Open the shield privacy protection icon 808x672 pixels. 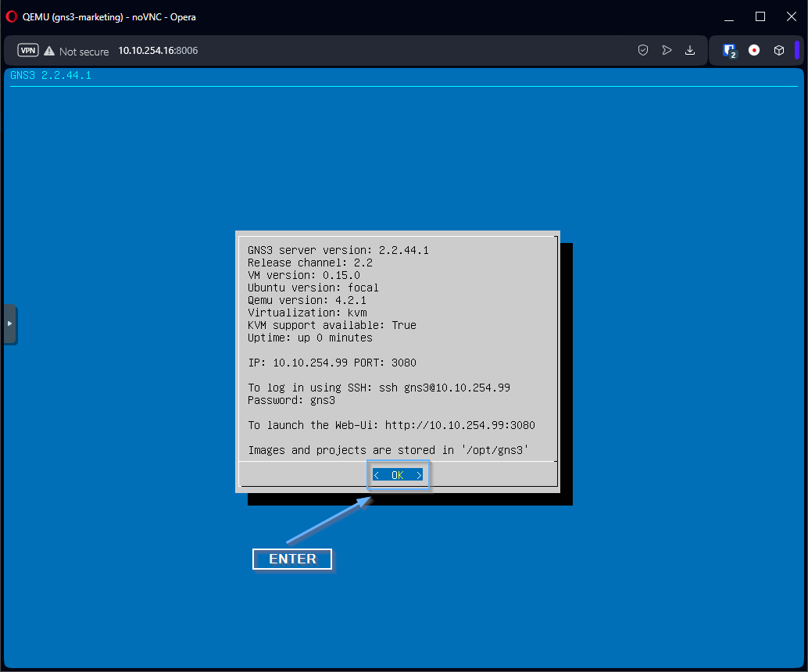pyautogui.click(x=643, y=50)
